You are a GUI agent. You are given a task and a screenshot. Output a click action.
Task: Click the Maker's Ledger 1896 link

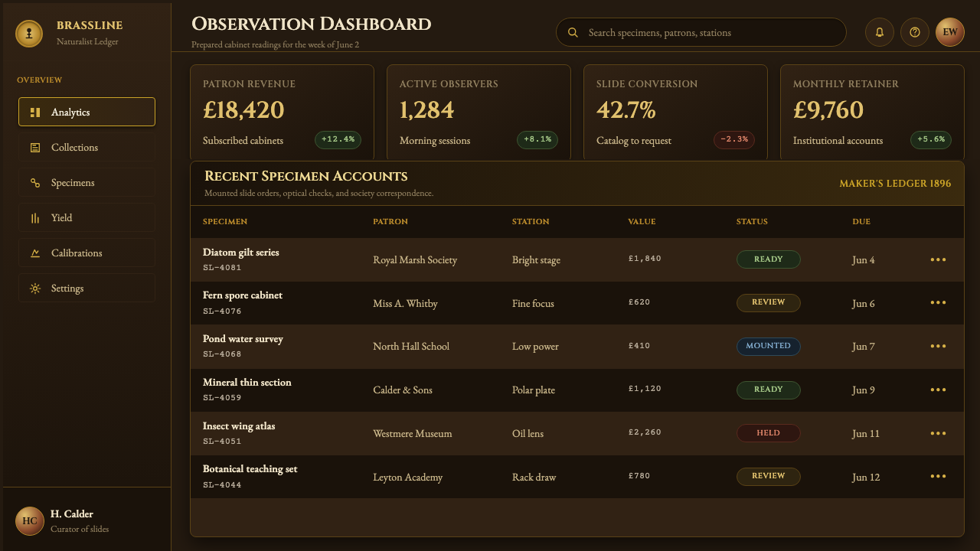tap(895, 184)
